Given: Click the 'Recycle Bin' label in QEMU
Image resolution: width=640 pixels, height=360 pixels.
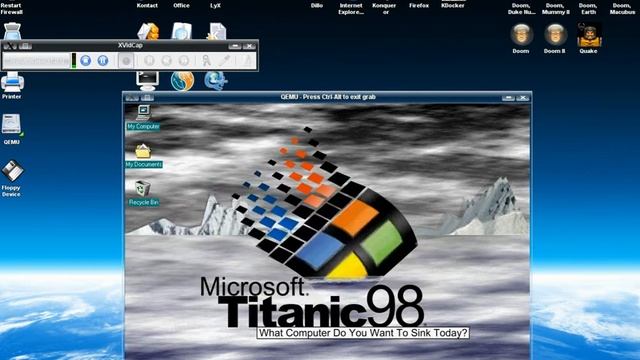Looking at the screenshot, I should [143, 202].
